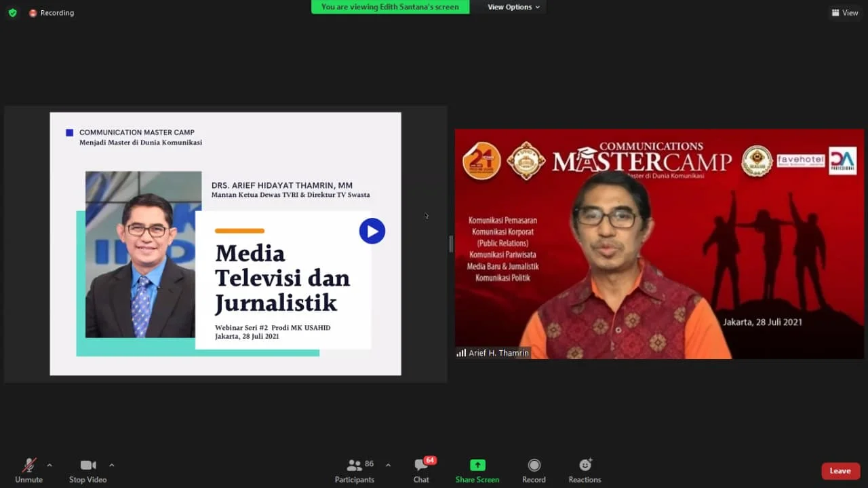Image resolution: width=868 pixels, height=488 pixels.
Task: Leave the meeting
Action: point(840,471)
